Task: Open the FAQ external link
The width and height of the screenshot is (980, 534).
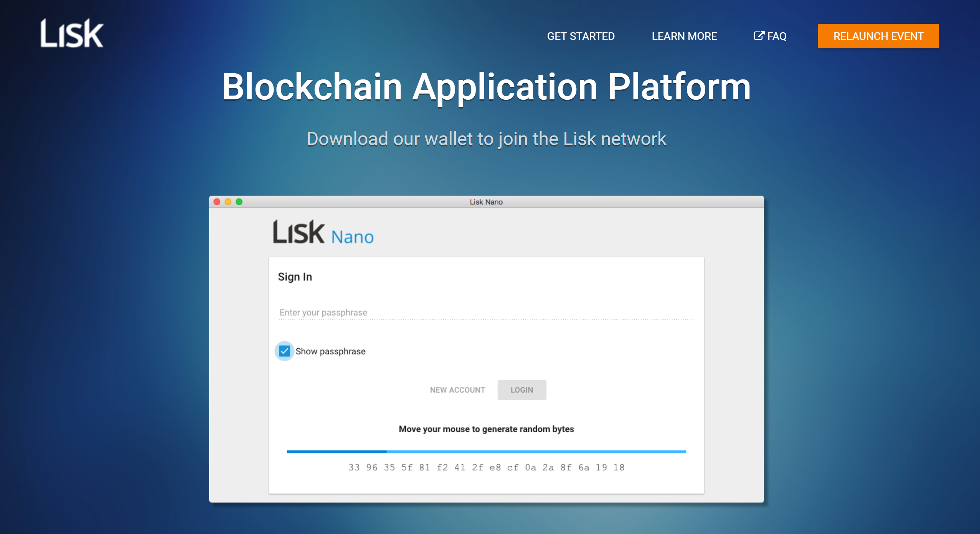Action: 770,36
